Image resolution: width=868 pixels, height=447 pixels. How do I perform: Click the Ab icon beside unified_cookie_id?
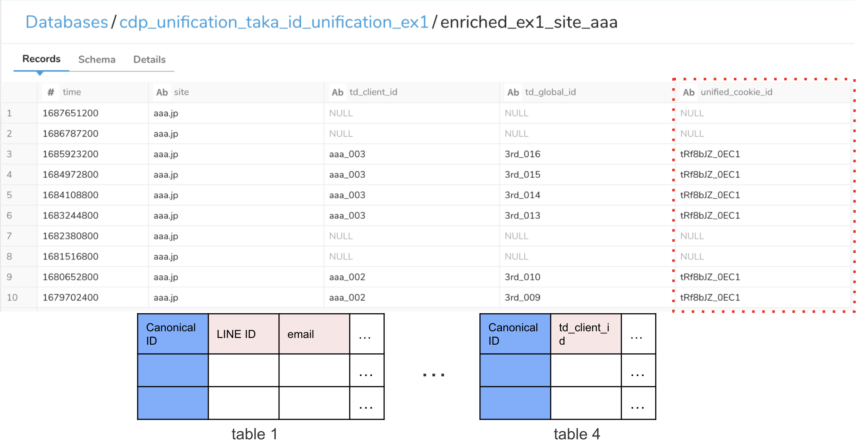point(688,92)
